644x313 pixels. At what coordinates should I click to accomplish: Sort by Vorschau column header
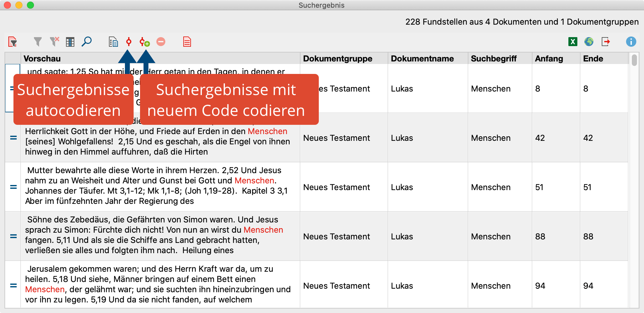coord(160,59)
